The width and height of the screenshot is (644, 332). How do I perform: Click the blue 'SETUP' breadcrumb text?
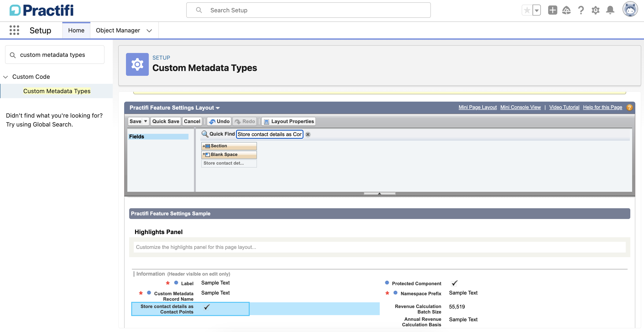[161, 58]
